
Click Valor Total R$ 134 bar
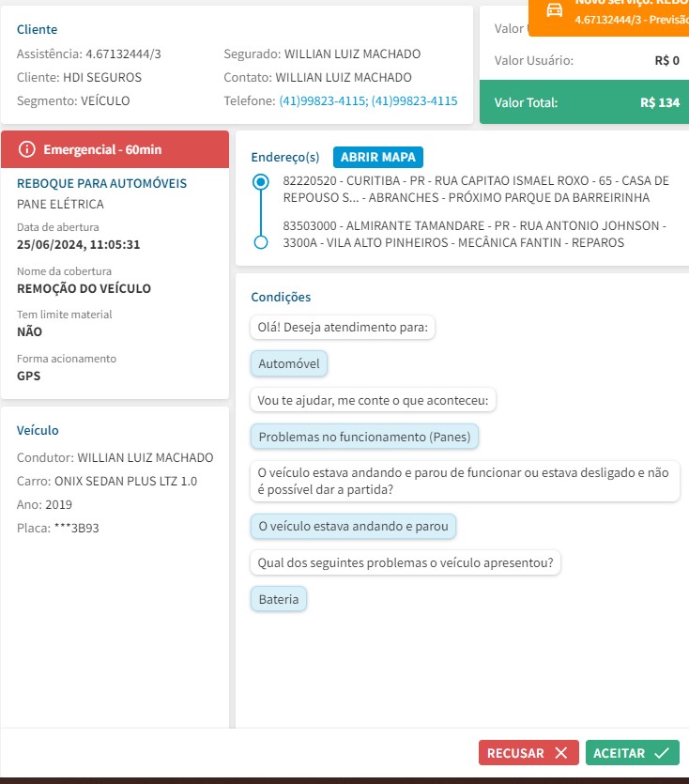pyautogui.click(x=584, y=102)
